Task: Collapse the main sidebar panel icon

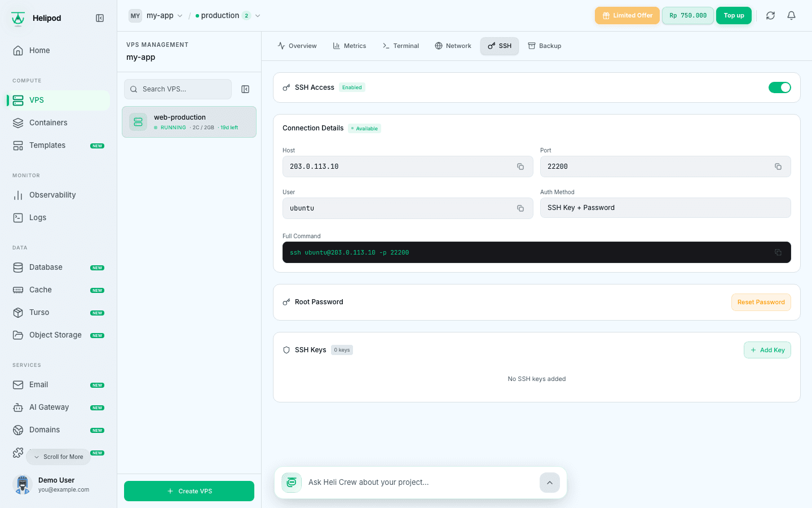Action: coord(100,18)
